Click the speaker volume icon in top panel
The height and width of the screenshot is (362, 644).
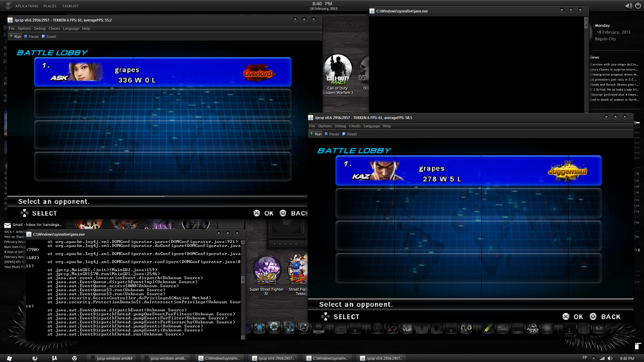point(628,6)
